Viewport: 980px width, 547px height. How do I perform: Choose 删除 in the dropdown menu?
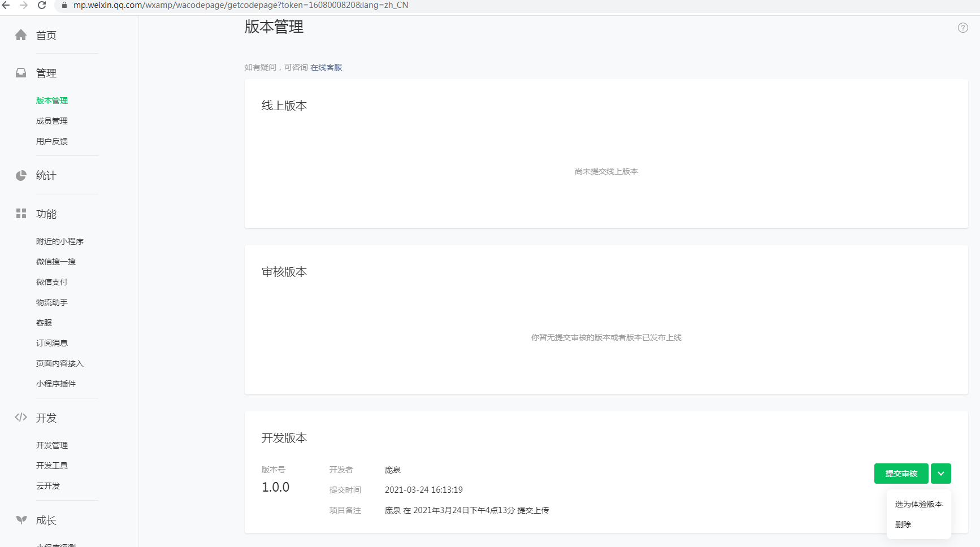(903, 524)
